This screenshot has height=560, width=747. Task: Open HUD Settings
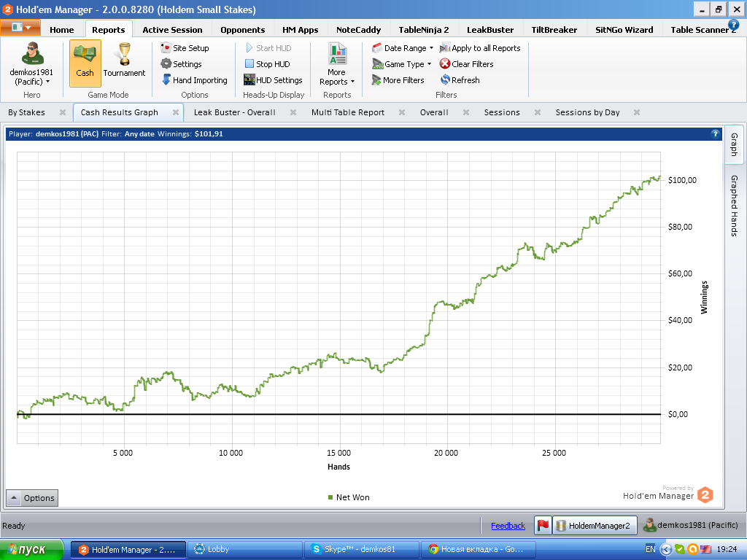coord(273,80)
